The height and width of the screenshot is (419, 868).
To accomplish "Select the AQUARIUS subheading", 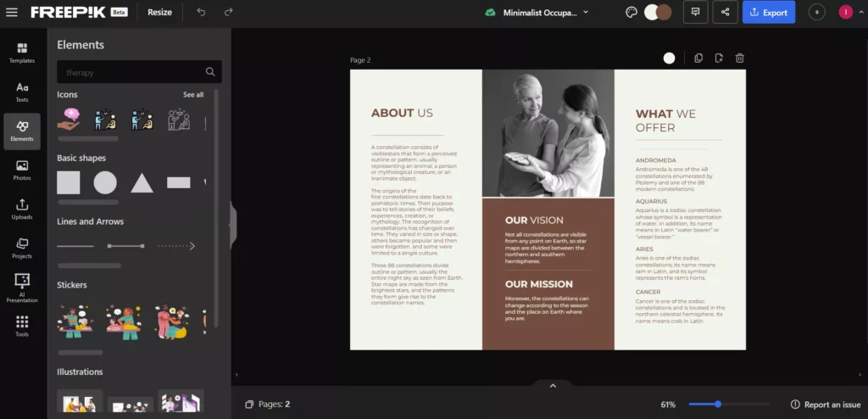I will click(651, 201).
